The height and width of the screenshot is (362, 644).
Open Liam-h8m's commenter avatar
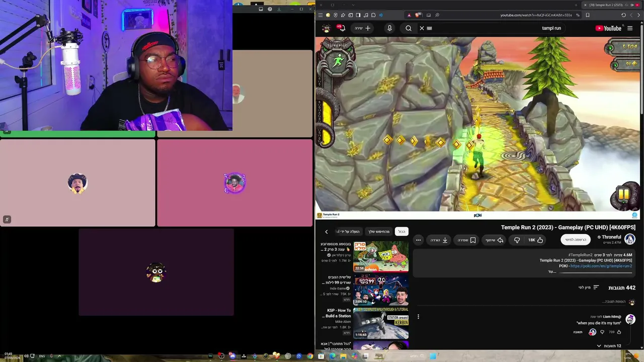point(630,319)
